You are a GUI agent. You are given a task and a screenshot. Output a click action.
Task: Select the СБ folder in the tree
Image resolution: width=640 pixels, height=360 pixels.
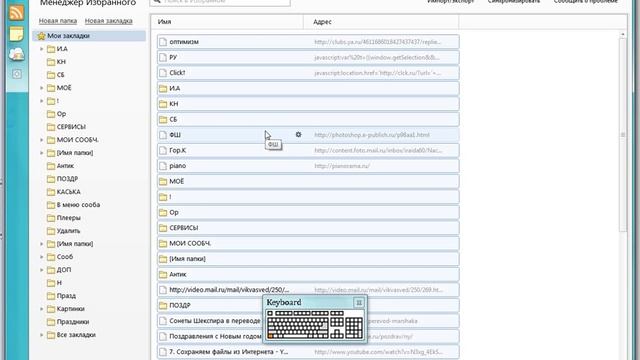tap(60, 75)
